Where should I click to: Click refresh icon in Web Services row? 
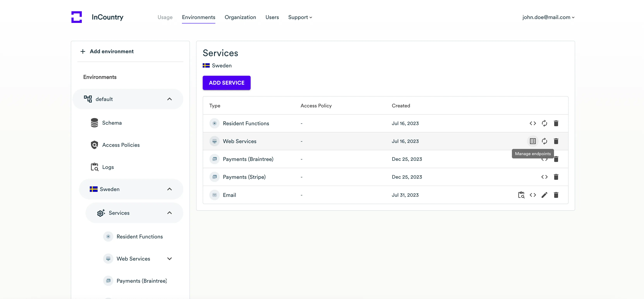pos(544,141)
